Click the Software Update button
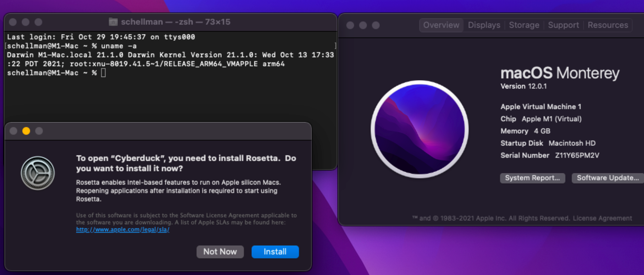Image resolution: width=644 pixels, height=275 pixels. tap(607, 178)
